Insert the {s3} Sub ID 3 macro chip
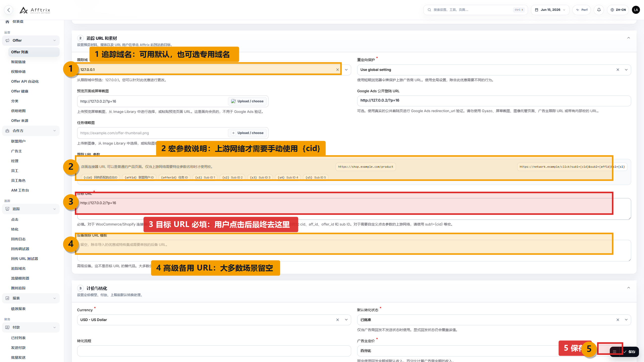The image size is (644, 362). [260, 177]
